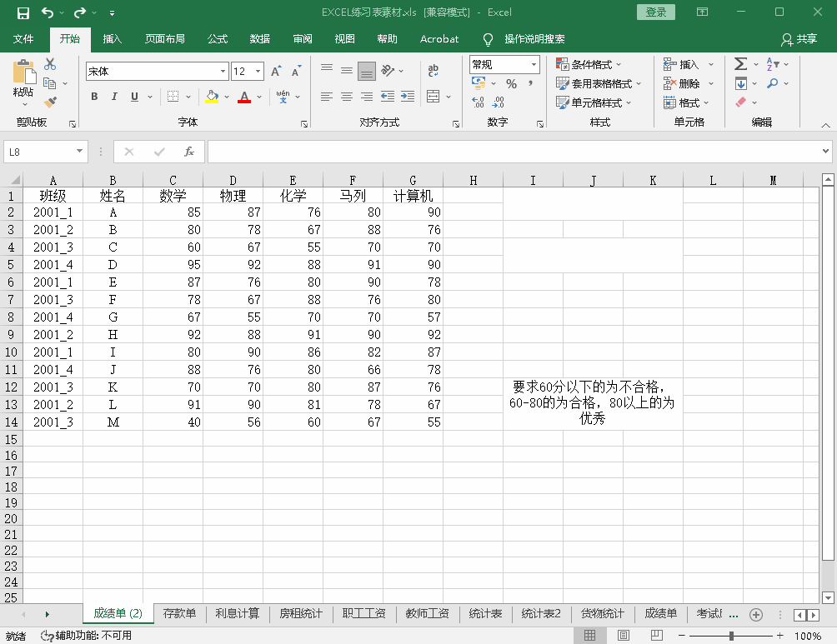Image resolution: width=837 pixels, height=644 pixels.
Task: Apply comma style number format
Action: pyautogui.click(x=530, y=84)
